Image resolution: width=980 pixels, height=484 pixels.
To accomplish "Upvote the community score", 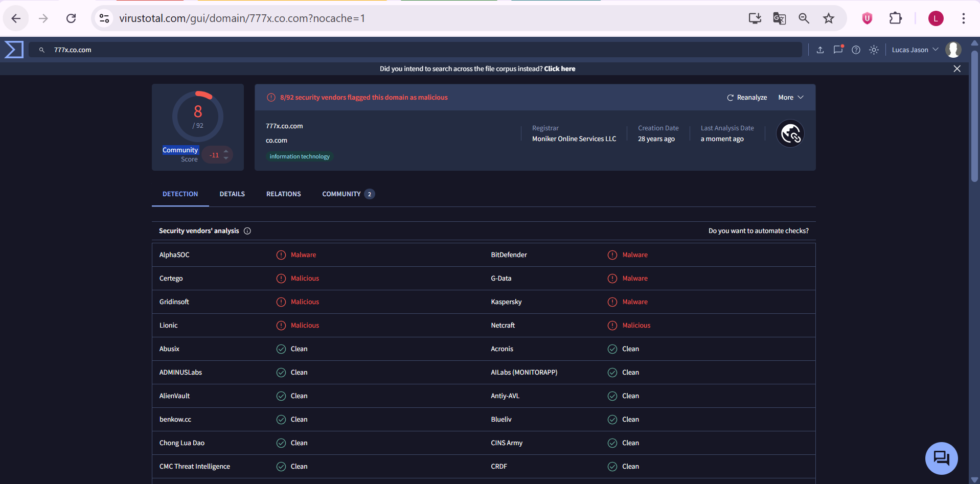I will click(x=226, y=151).
